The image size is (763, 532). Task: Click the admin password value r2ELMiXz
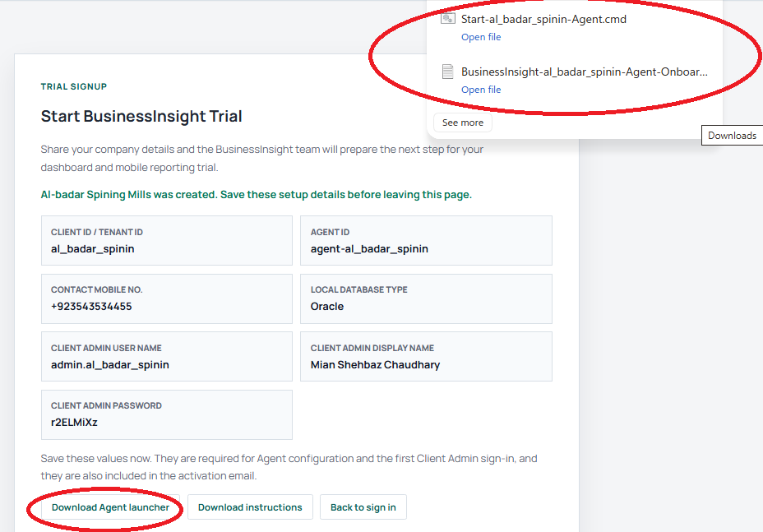74,422
